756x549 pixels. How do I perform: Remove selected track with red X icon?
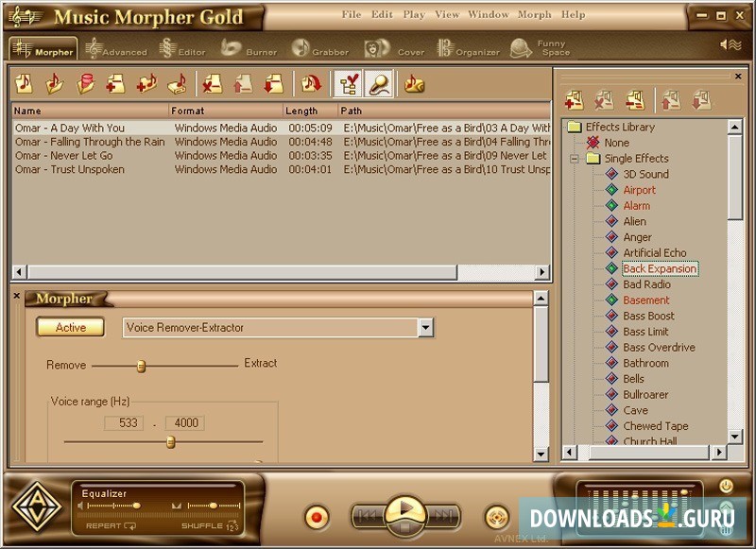point(212,84)
